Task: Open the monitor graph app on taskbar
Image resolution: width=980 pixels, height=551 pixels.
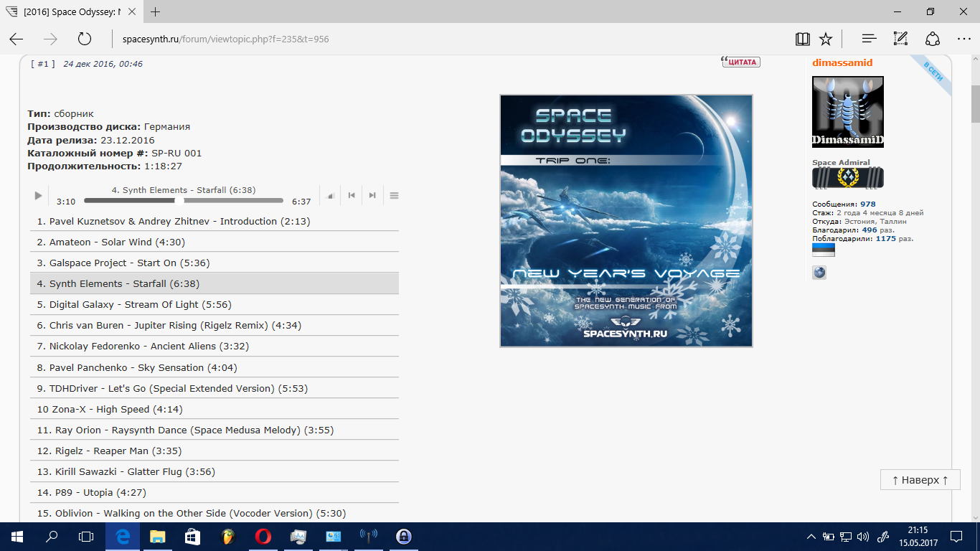Action: tap(298, 537)
